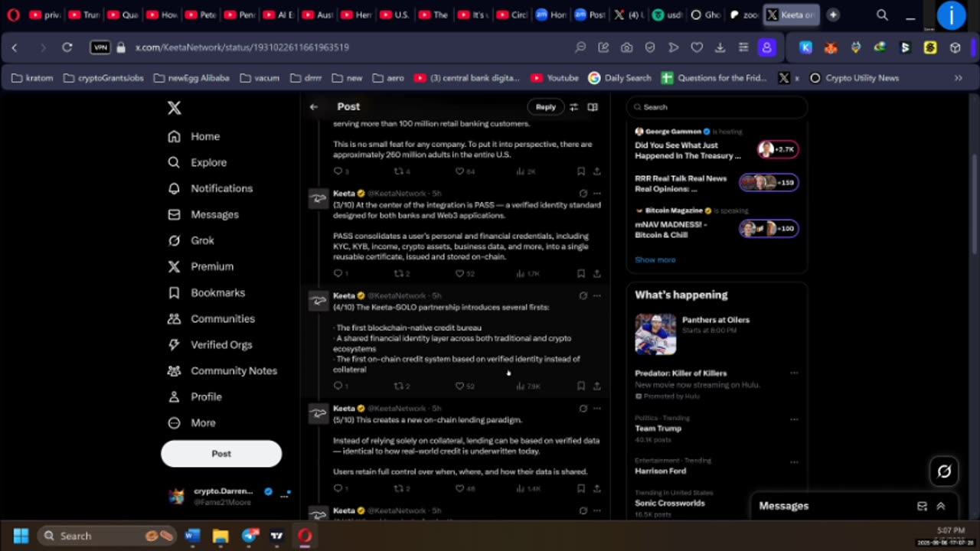Toggle the VPN badge in the address bar
980x551 pixels.
coord(100,47)
